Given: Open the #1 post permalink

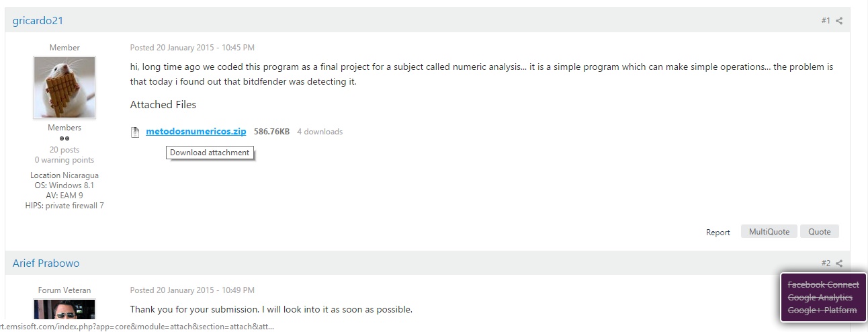Looking at the screenshot, I should tap(825, 21).
